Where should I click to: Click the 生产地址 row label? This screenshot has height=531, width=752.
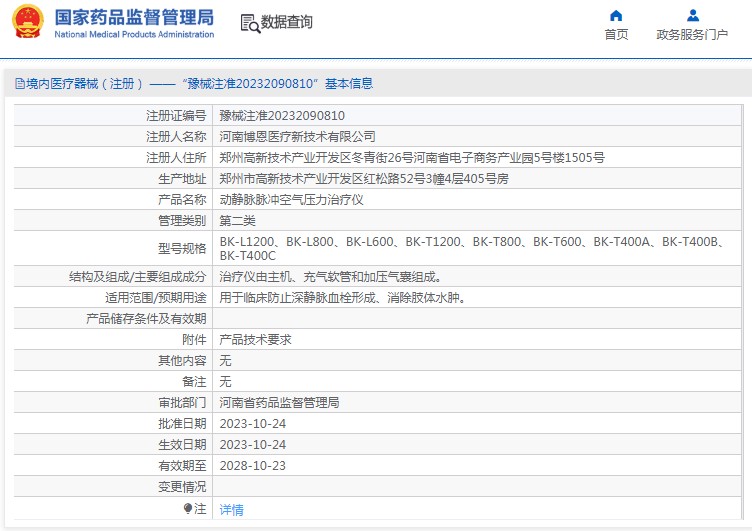point(182,179)
